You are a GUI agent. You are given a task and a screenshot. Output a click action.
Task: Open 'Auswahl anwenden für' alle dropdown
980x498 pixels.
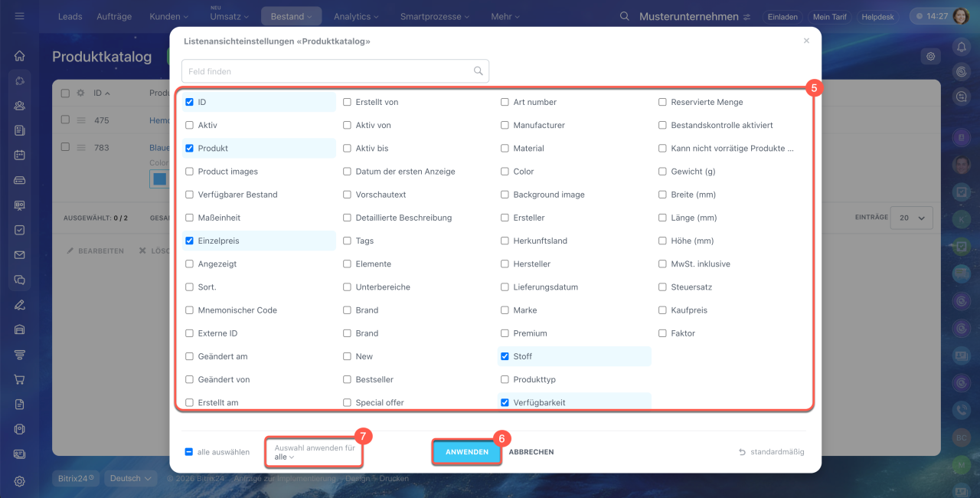284,457
